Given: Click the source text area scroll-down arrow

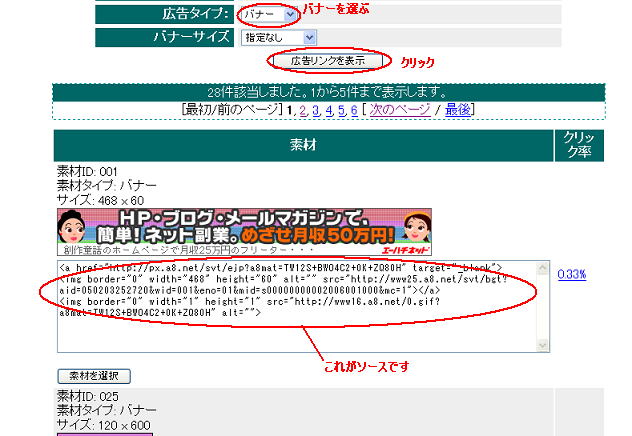Looking at the screenshot, I should point(543,346).
